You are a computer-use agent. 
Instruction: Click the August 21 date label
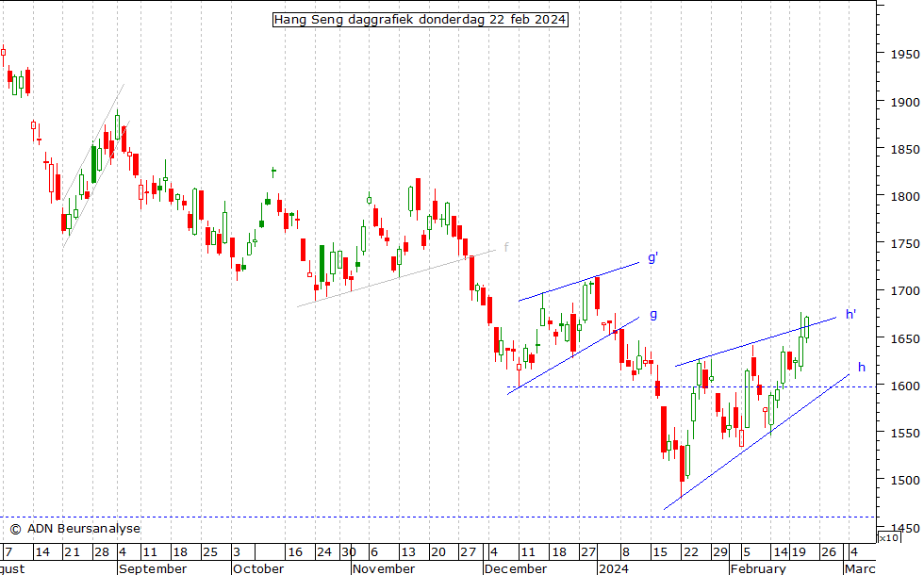tap(72, 552)
